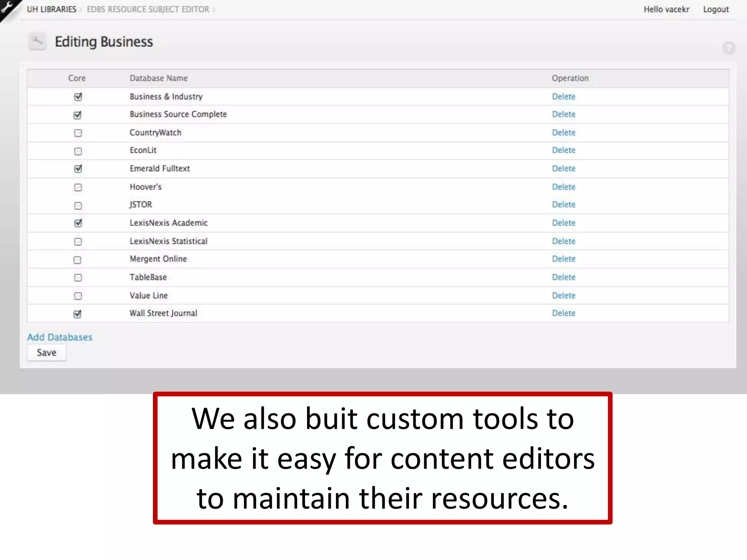Delete the TableBase row
The height and width of the screenshot is (560, 747).
click(x=564, y=277)
